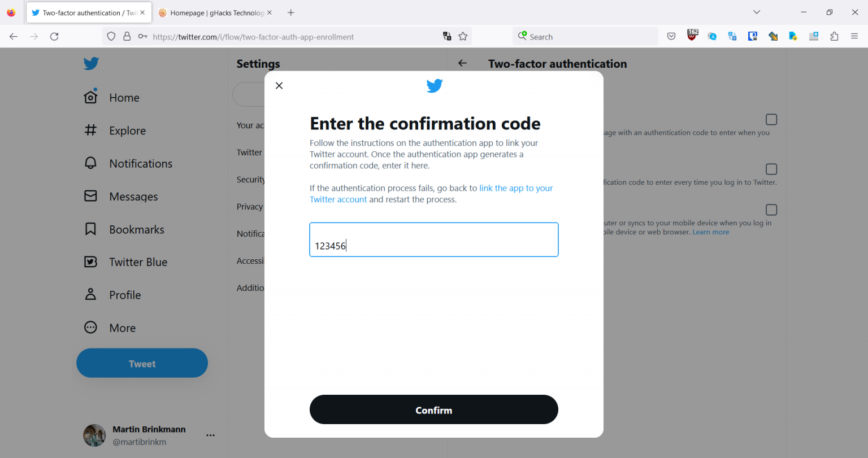Enable the security key checkbox

pos(771,210)
